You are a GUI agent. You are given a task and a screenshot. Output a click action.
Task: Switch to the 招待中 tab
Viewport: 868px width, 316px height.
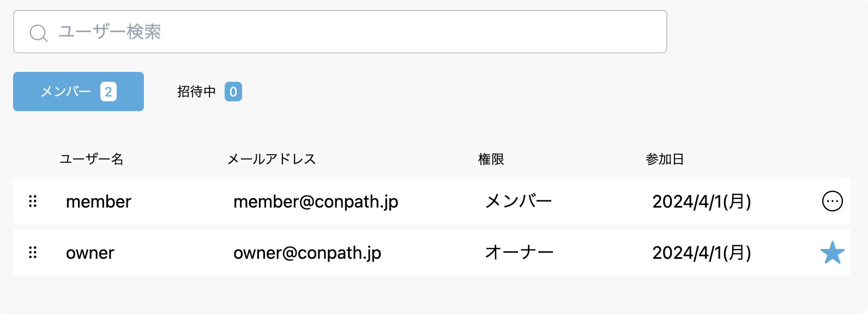[197, 92]
